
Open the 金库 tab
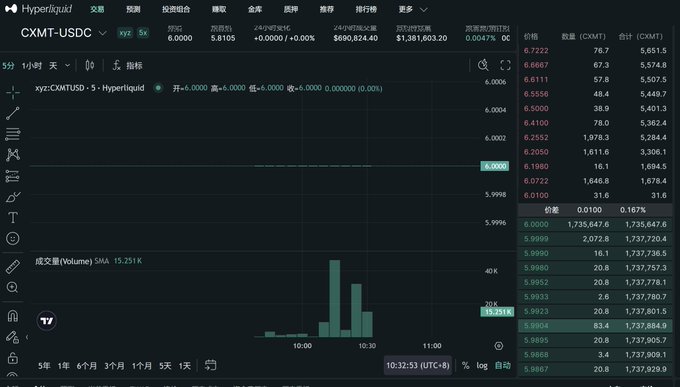(x=255, y=9)
